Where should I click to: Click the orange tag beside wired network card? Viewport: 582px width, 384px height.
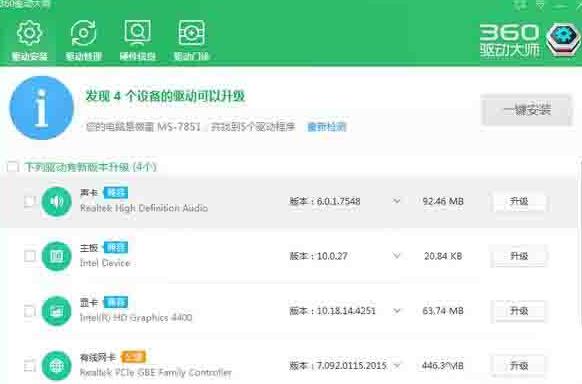tap(133, 357)
